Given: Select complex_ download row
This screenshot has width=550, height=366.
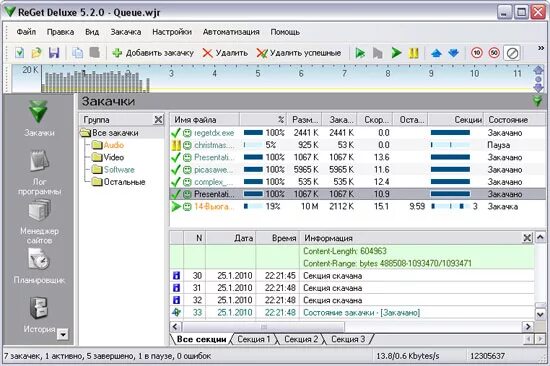Looking at the screenshot, I should 357,182.
